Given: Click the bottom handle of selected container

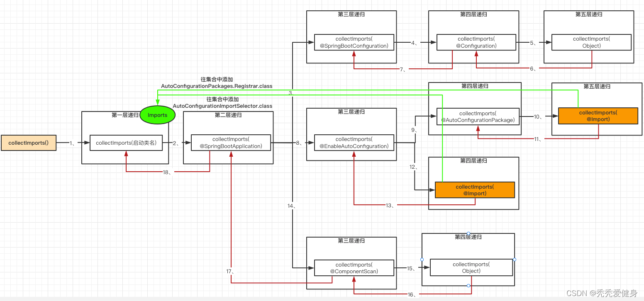Looking at the screenshot, I should pos(468,286).
